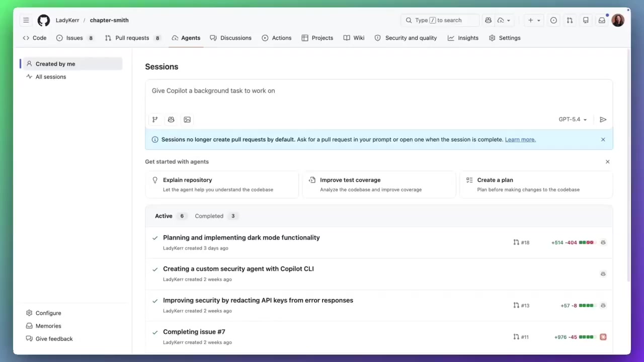Viewport: 644px width, 362px height.
Task: Dismiss the pull request info banner
Action: 603,139
